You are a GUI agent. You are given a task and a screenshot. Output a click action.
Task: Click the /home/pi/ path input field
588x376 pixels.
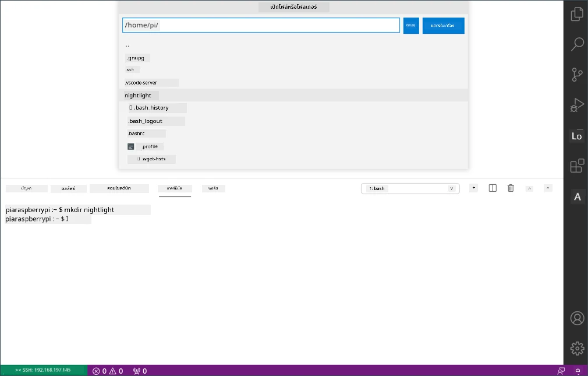click(x=261, y=25)
